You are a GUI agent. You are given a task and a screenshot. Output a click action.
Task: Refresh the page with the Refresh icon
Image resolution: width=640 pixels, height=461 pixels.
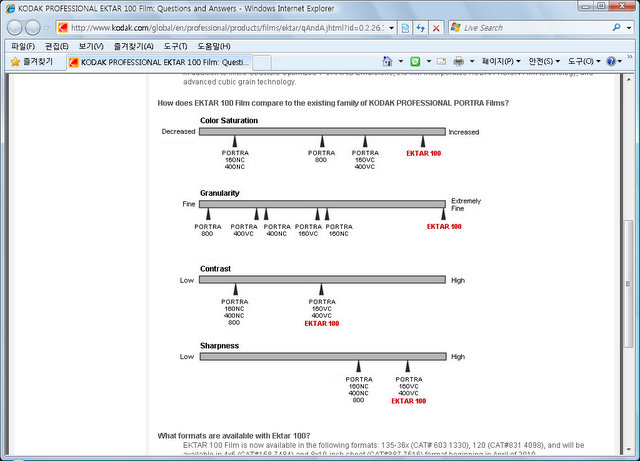(x=420, y=28)
